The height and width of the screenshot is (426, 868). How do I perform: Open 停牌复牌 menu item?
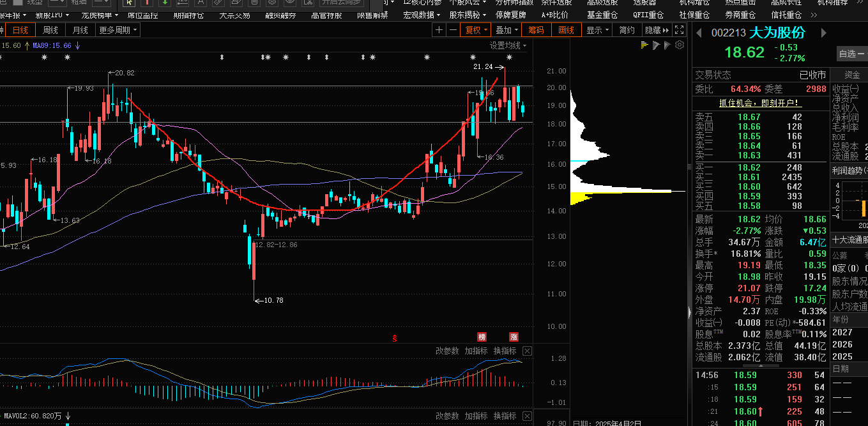511,15
